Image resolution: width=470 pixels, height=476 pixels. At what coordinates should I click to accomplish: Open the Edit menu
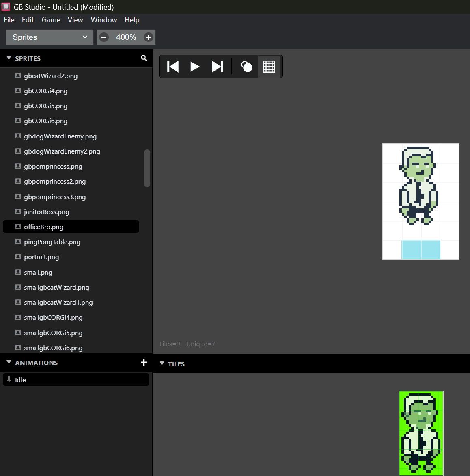[x=28, y=20]
